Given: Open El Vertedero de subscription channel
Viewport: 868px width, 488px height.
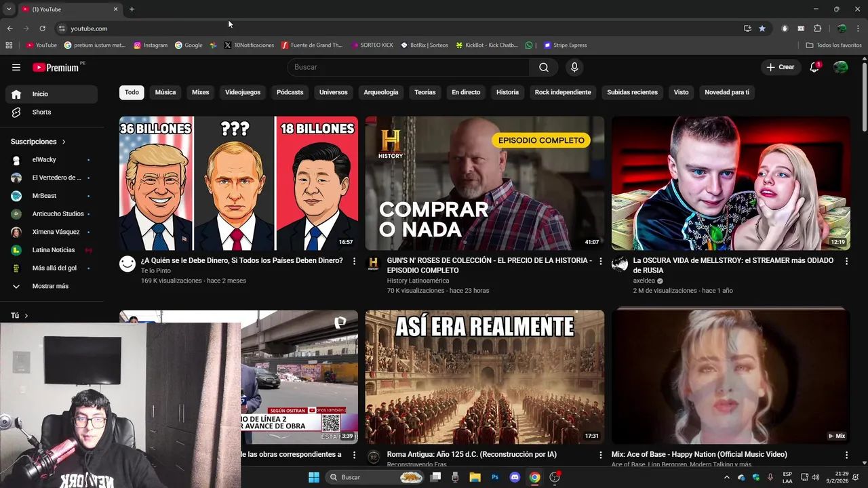Looking at the screenshot, I should (x=52, y=178).
